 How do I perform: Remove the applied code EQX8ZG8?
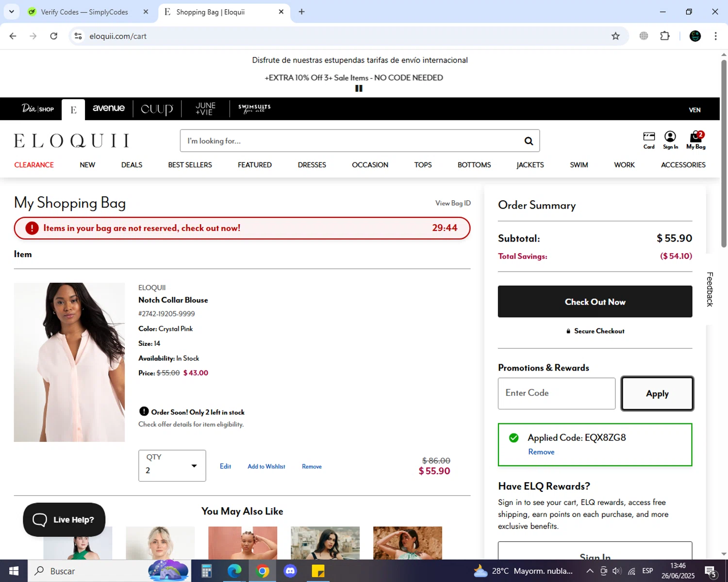541,452
